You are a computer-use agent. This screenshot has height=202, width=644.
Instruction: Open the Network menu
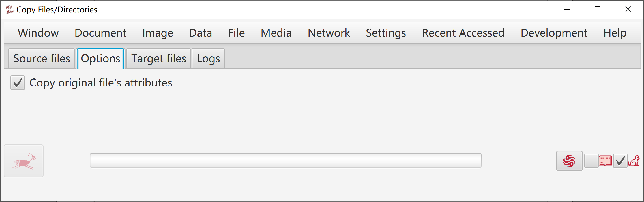[x=329, y=33]
